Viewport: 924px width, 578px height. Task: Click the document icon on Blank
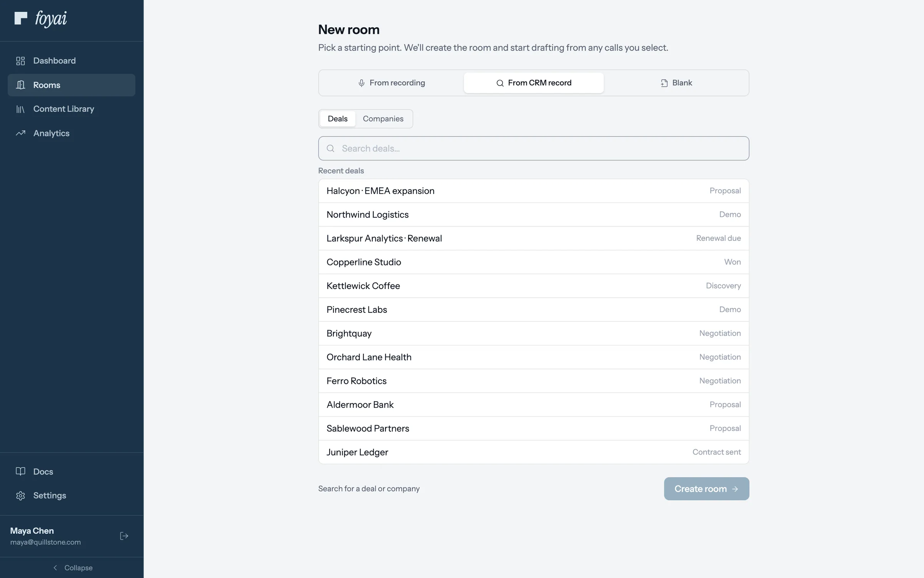[664, 83]
